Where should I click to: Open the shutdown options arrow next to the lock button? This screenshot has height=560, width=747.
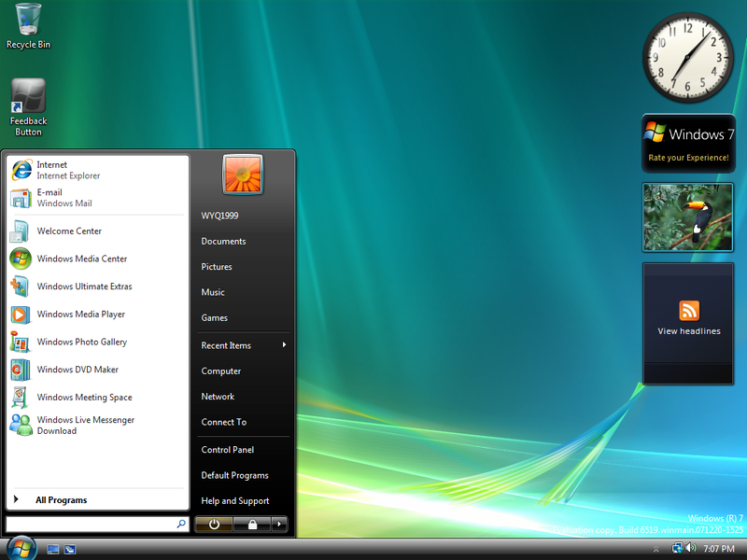point(278,525)
